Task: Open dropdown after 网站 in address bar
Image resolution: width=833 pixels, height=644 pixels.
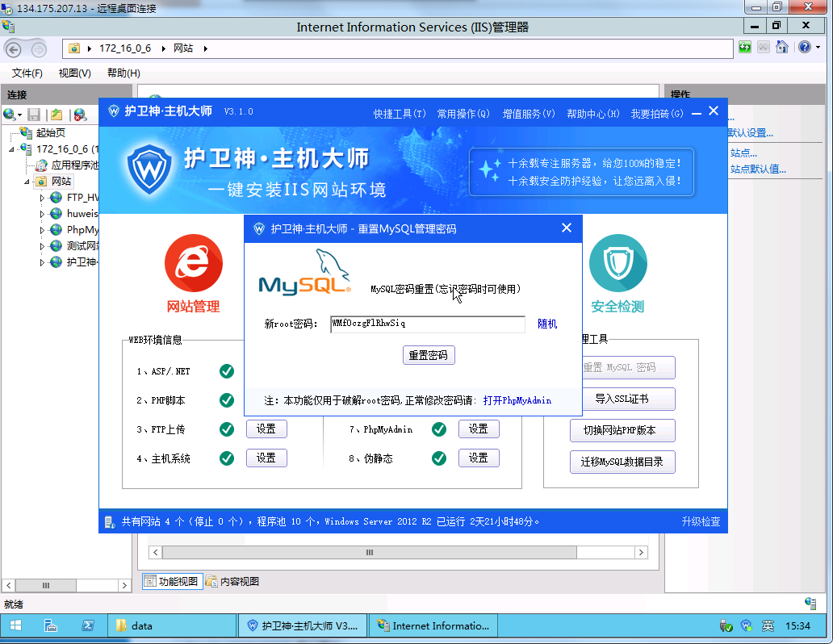Action: point(206,48)
